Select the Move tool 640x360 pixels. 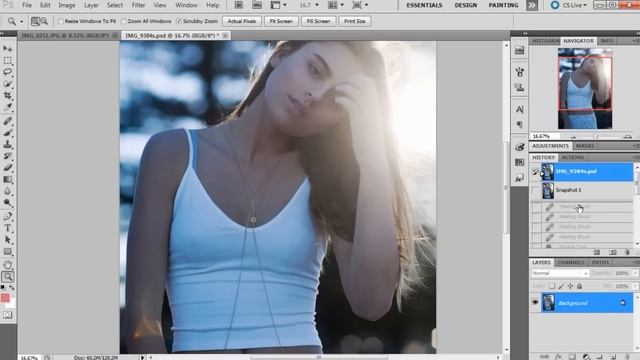(8, 49)
